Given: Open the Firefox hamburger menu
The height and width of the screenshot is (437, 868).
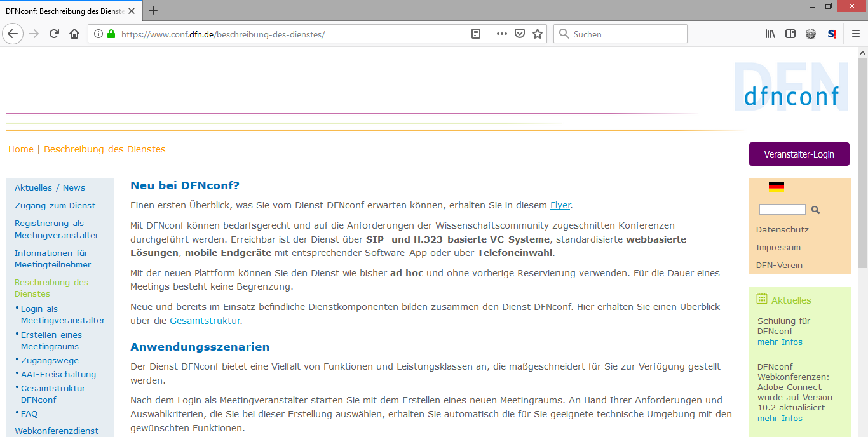Looking at the screenshot, I should point(856,34).
